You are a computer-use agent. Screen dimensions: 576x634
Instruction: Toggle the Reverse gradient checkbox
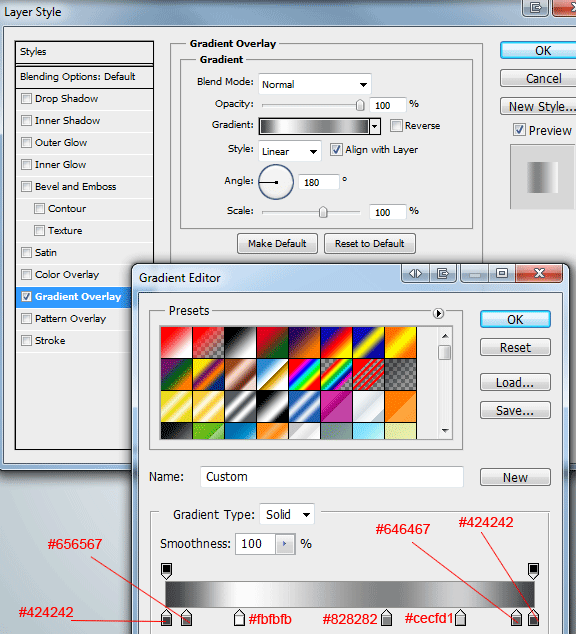[396, 126]
